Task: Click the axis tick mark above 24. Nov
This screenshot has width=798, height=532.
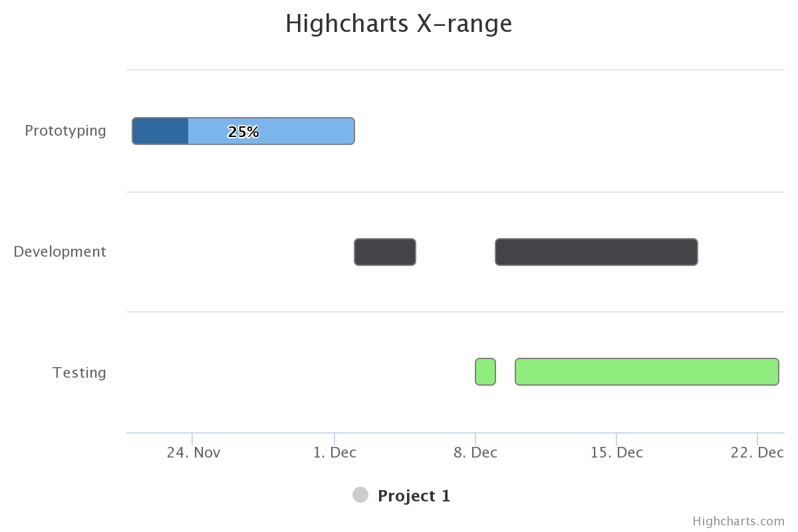Action: point(192,439)
